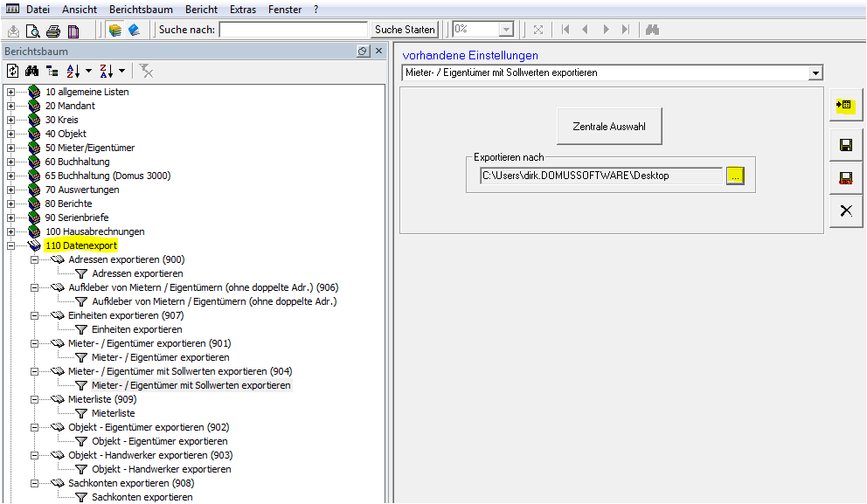Close the Berichtsbaum panel

click(378, 51)
